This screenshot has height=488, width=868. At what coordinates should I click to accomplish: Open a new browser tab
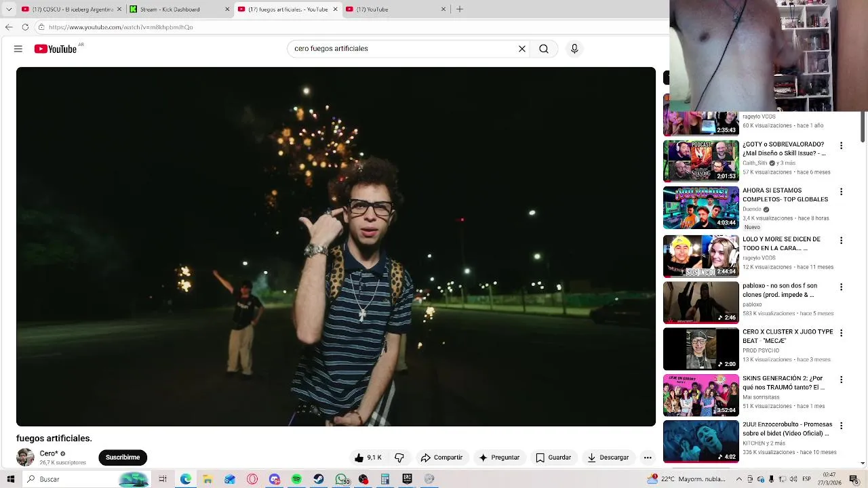[460, 9]
